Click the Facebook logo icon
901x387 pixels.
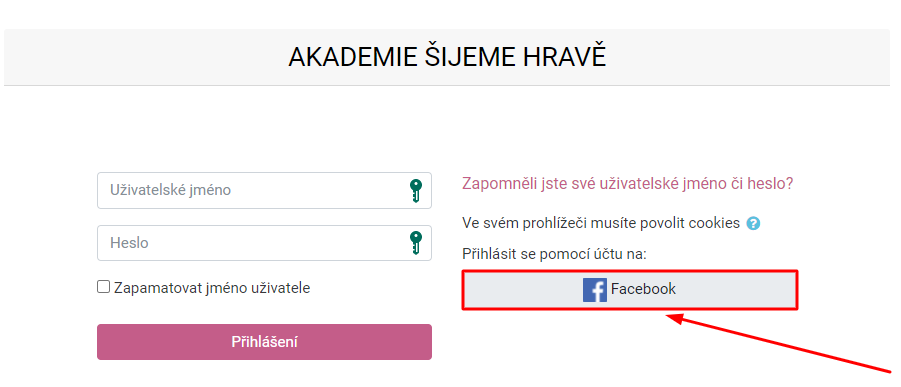pos(595,289)
